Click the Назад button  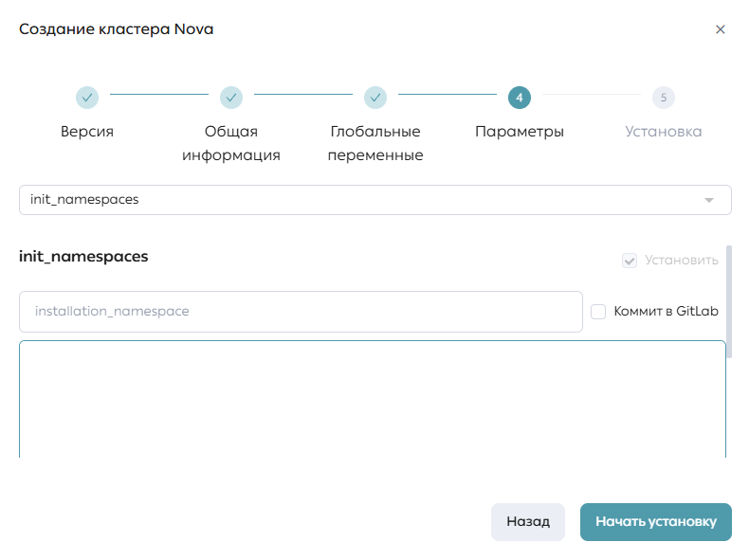coord(528,522)
